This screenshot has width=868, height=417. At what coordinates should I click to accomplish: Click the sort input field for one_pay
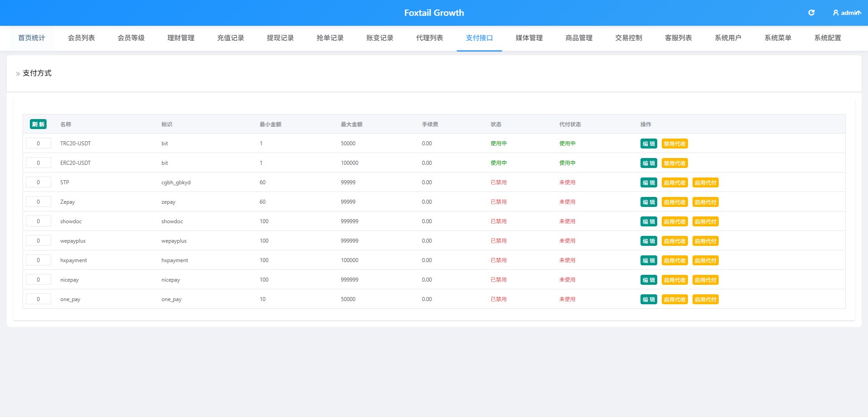[x=38, y=299]
